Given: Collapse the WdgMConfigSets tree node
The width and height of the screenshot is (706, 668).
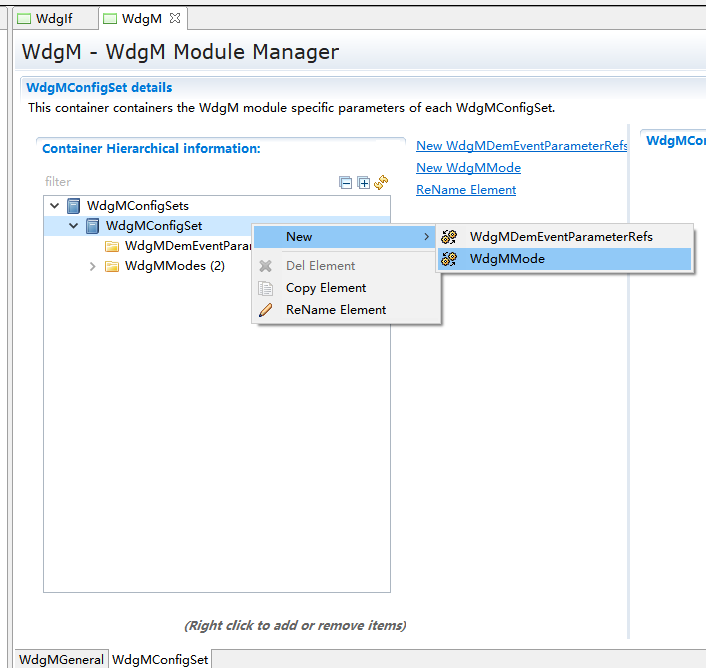Looking at the screenshot, I should pyautogui.click(x=54, y=206).
